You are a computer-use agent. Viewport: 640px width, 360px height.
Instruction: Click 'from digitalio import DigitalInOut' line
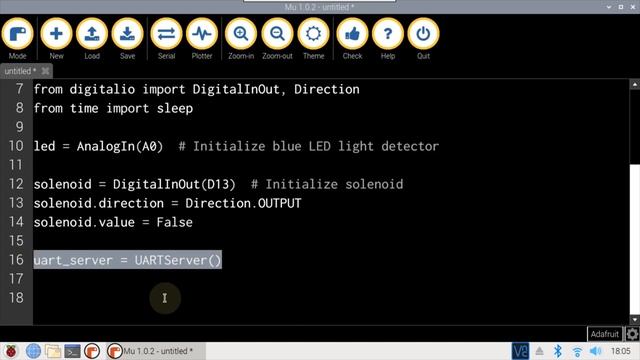coord(196,89)
